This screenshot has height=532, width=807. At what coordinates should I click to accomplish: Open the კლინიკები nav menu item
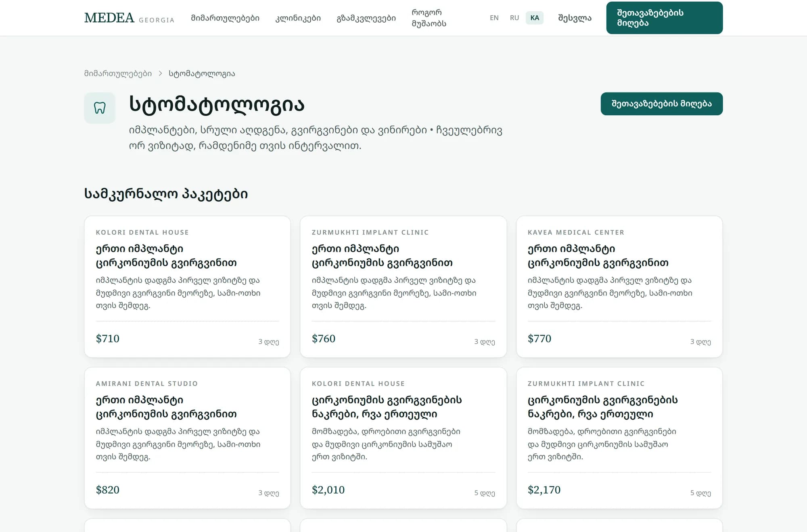click(x=298, y=18)
